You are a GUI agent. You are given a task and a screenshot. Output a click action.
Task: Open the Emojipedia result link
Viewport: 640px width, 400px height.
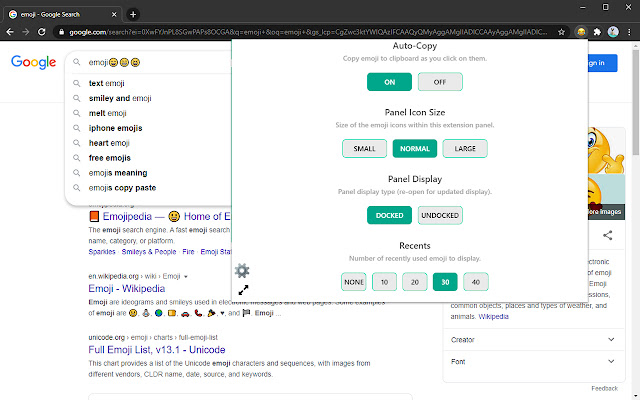(159, 216)
